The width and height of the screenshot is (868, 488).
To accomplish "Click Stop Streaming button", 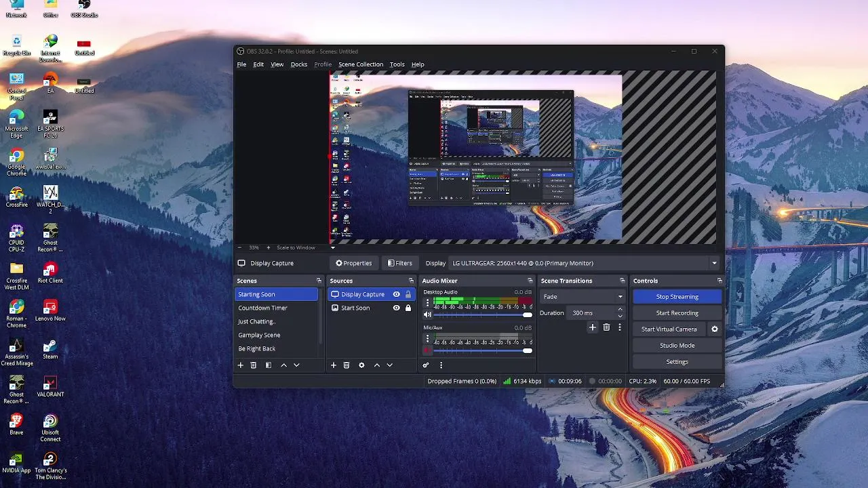I will pyautogui.click(x=677, y=297).
